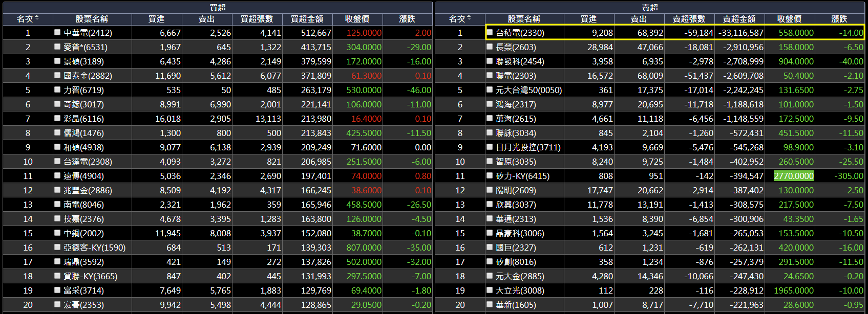Click 賣超張數 column header
Screen dimensions: 868x314
[689, 19]
